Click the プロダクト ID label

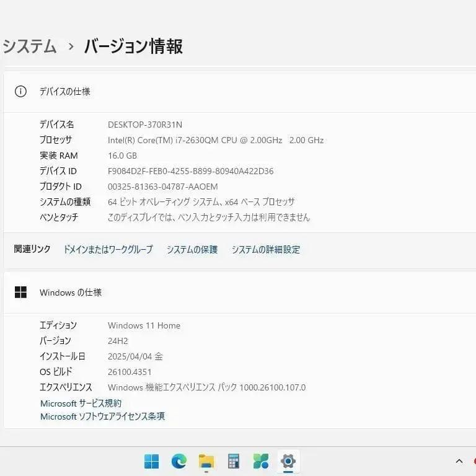61,187
